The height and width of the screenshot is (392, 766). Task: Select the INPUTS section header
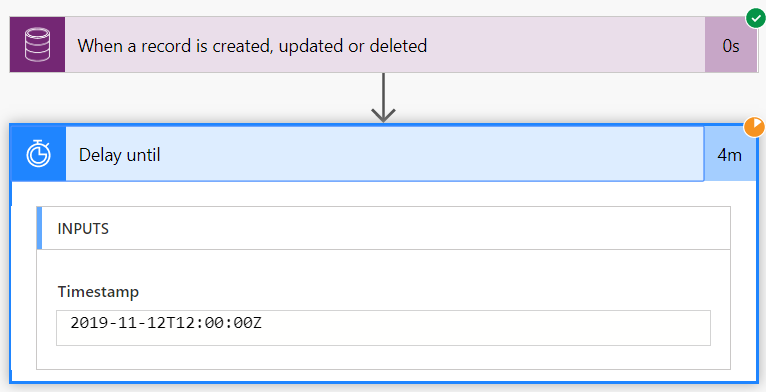(x=383, y=228)
